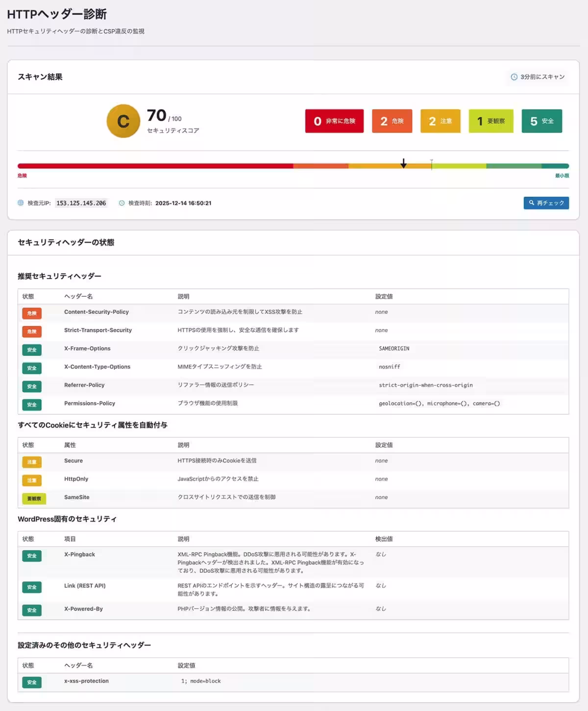Click the gold grade C score badge

(123, 121)
